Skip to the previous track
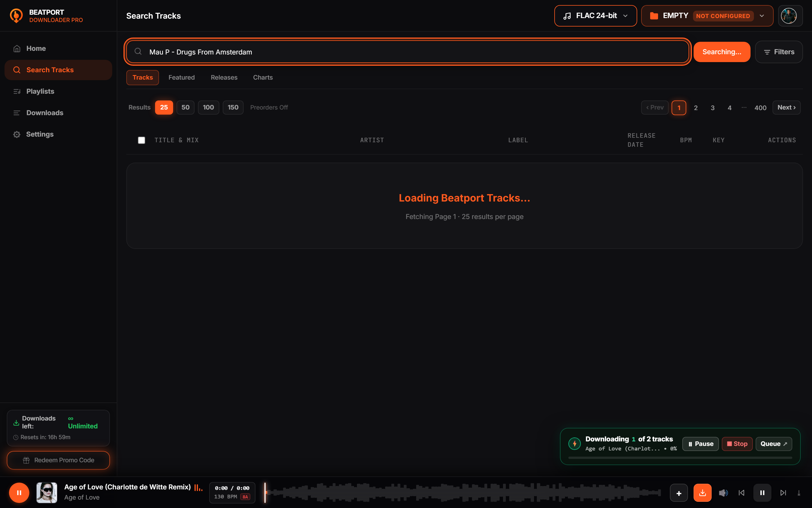Viewport: 812px width, 508px height. [742, 493]
